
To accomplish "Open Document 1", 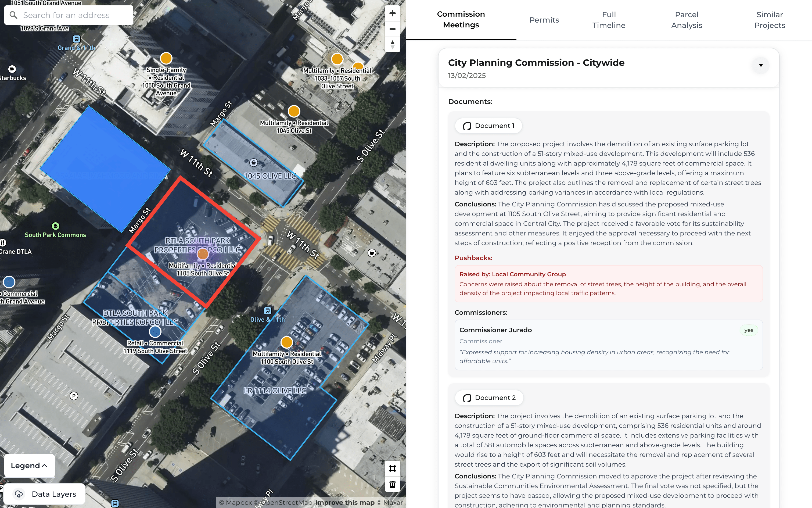I will (x=488, y=126).
